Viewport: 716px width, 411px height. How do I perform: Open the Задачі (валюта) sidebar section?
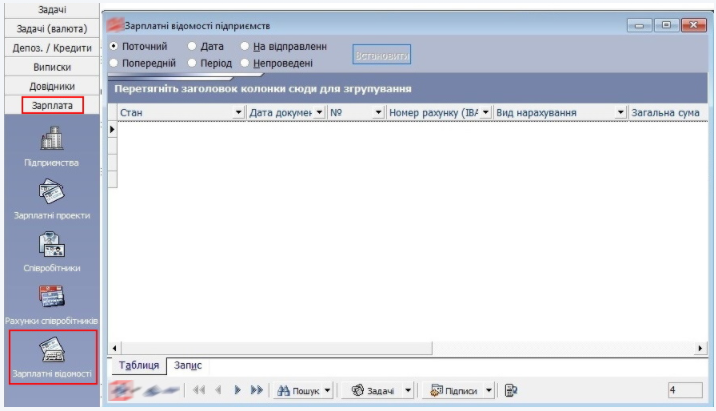point(52,29)
